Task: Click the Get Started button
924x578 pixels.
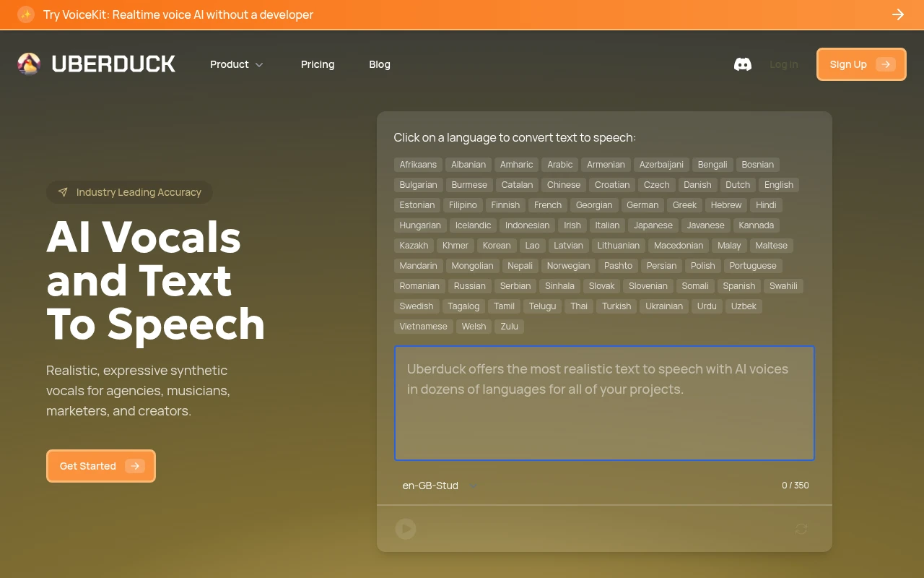Action: pos(101,466)
